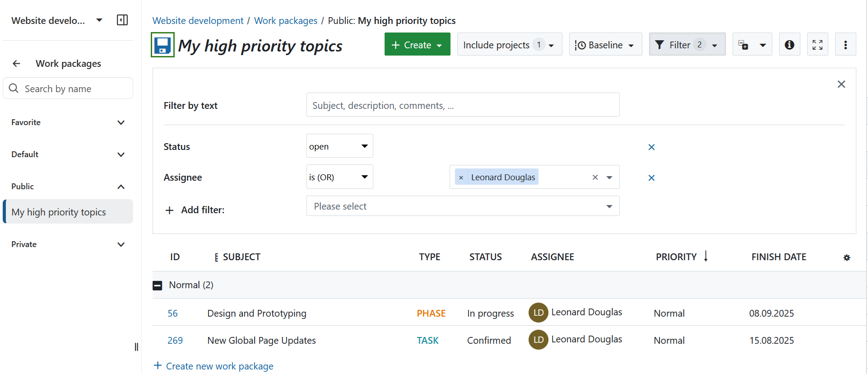Remove the Status filter row
This screenshot has height=374, width=868.
651,147
